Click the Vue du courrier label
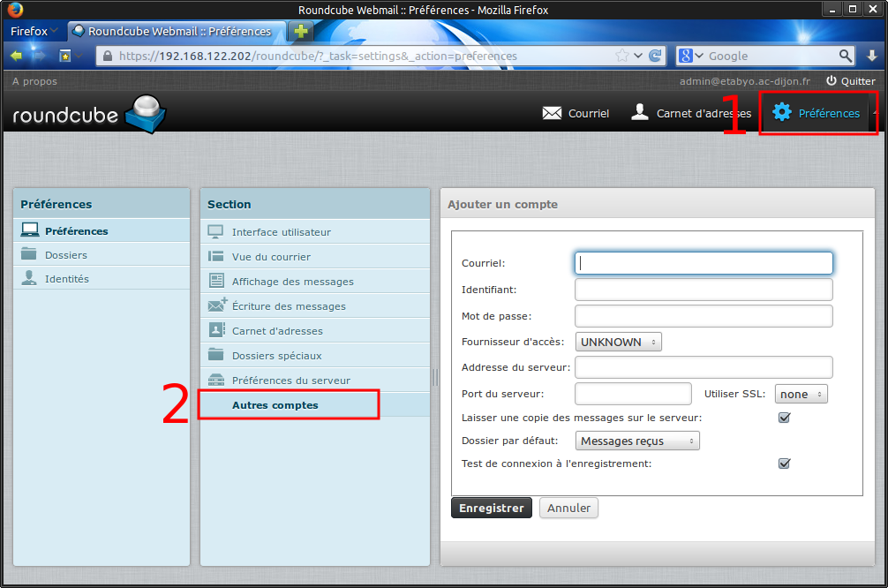This screenshot has width=888, height=588. click(x=271, y=257)
